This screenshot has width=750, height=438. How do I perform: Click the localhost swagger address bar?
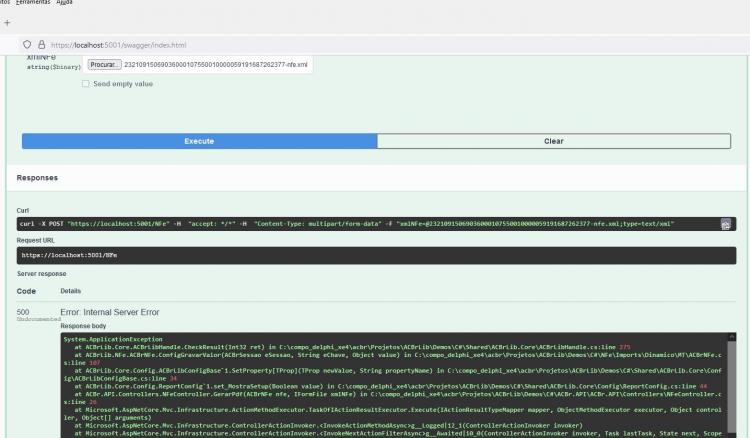(119, 45)
